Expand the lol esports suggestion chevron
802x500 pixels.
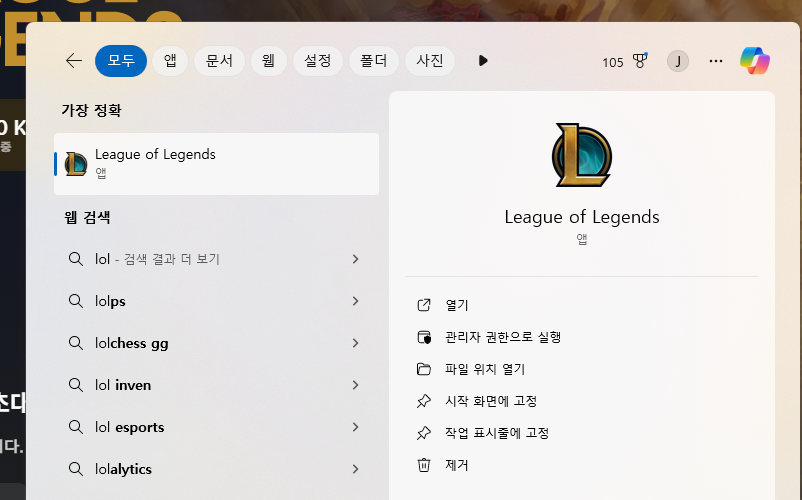point(355,427)
